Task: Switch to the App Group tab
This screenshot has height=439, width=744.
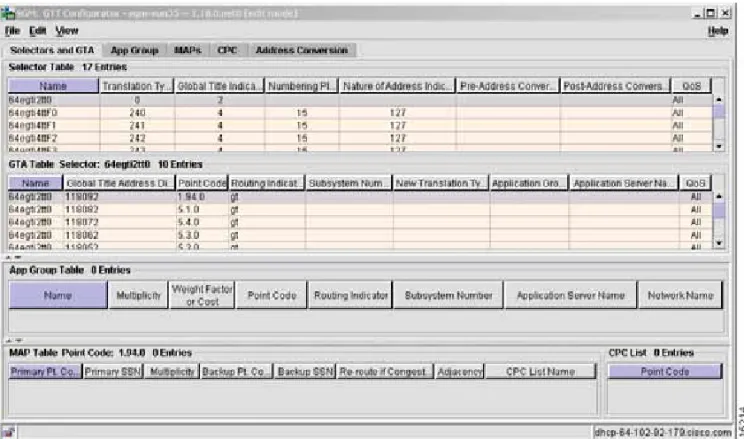Action: (134, 50)
